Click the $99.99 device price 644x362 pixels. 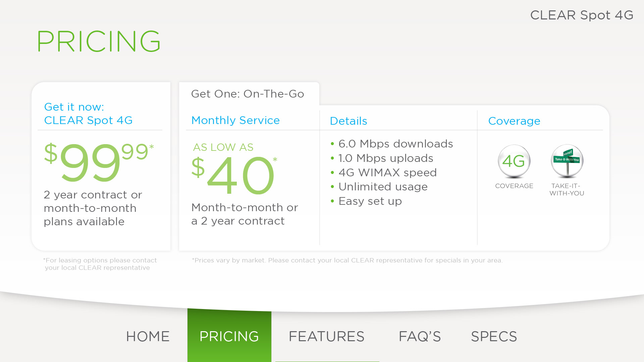[x=99, y=162]
